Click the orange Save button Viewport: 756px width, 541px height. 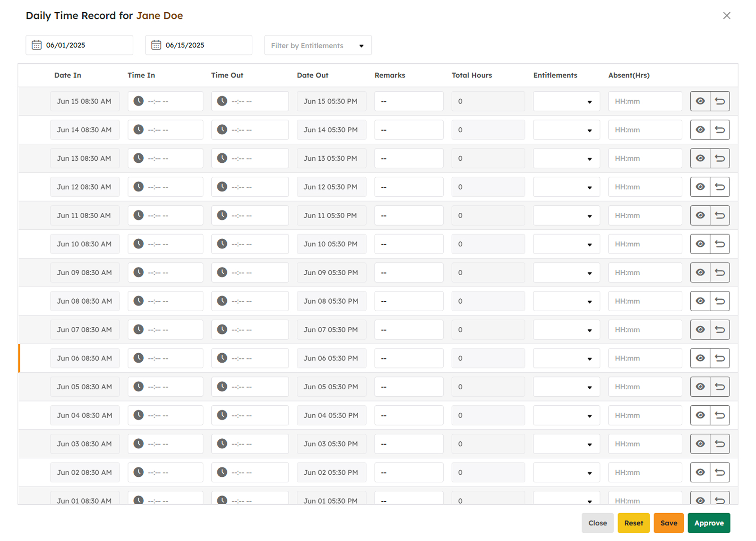(x=669, y=523)
